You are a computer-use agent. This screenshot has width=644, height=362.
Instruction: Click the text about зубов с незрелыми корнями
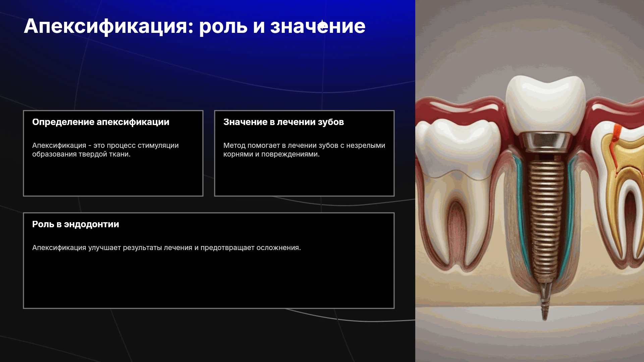point(304,150)
